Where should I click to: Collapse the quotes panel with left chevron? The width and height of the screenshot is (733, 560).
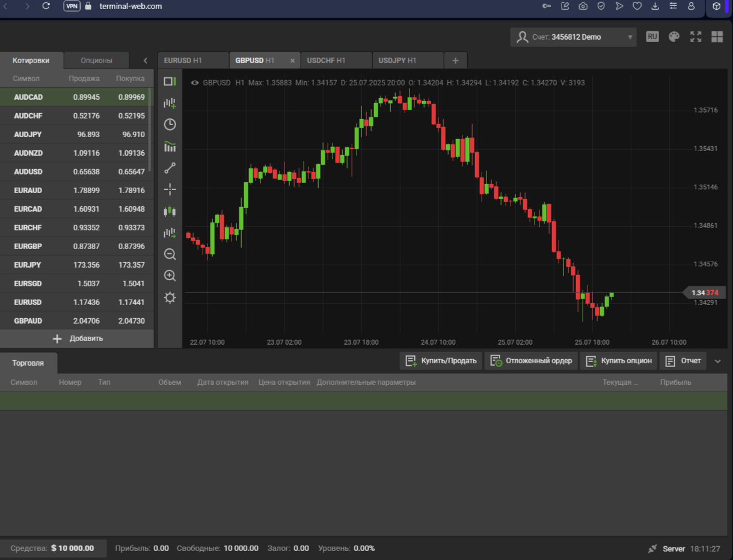146,61
